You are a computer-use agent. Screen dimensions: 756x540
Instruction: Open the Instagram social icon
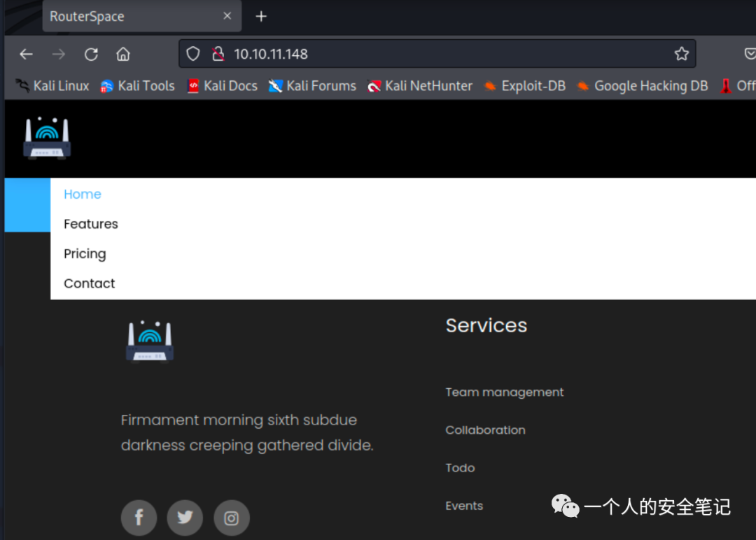pos(232,518)
